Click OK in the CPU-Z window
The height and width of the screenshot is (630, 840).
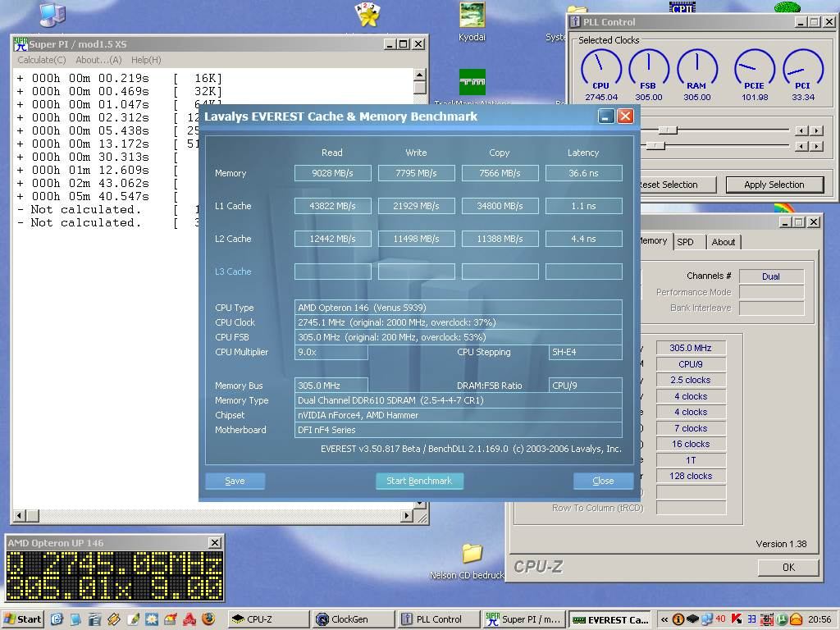[788, 567]
